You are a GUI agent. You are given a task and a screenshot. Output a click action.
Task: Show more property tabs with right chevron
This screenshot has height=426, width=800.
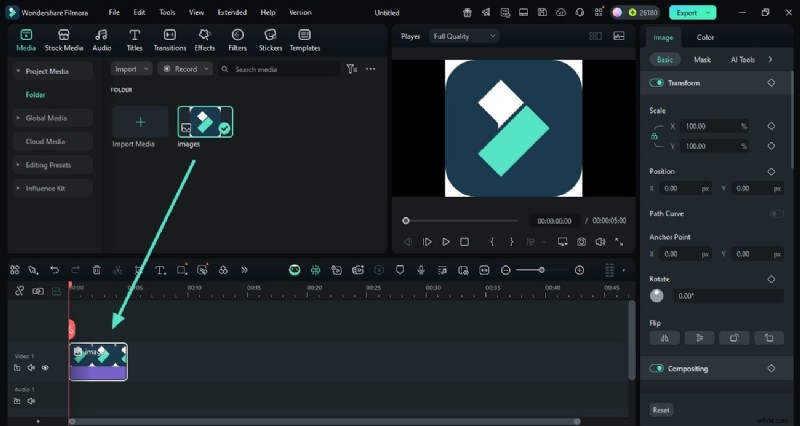(770, 59)
